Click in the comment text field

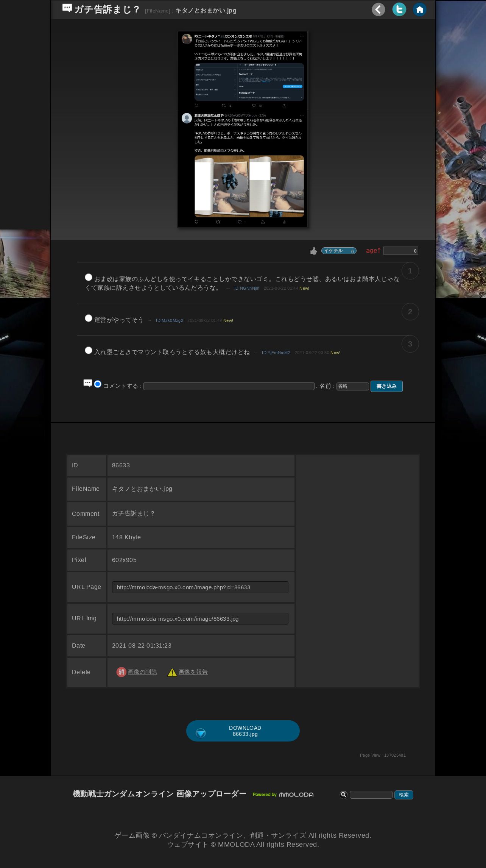(x=229, y=386)
